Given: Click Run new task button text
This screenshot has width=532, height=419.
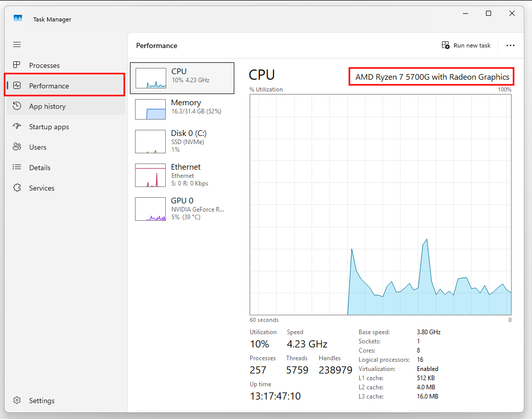Looking at the screenshot, I should coord(472,45).
